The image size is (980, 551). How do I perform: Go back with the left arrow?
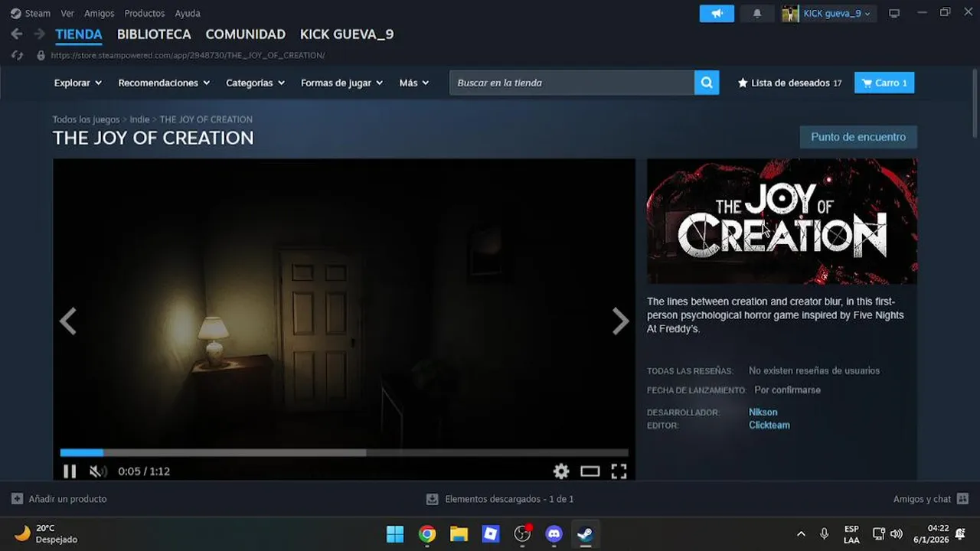point(17,34)
